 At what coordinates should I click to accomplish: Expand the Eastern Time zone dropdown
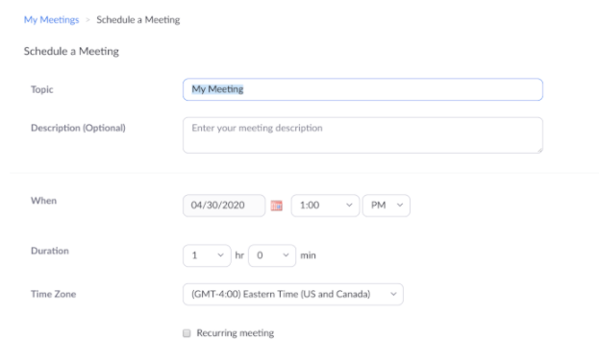click(292, 294)
